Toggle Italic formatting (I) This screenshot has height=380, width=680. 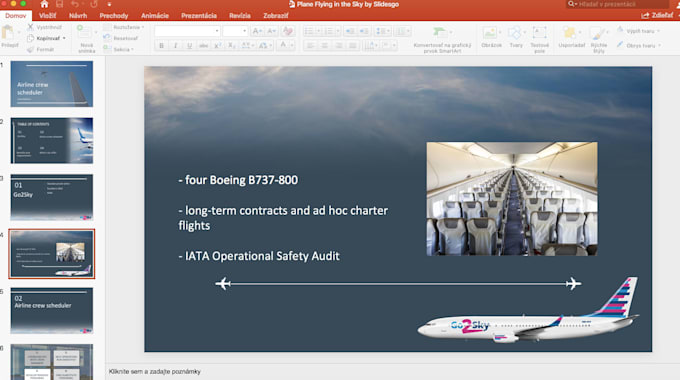pos(175,46)
